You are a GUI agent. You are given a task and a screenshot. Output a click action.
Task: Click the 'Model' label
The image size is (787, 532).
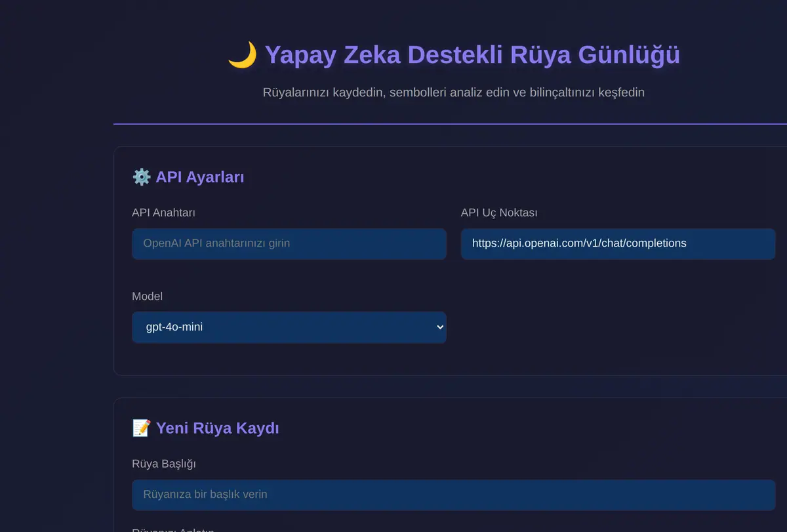(x=147, y=297)
